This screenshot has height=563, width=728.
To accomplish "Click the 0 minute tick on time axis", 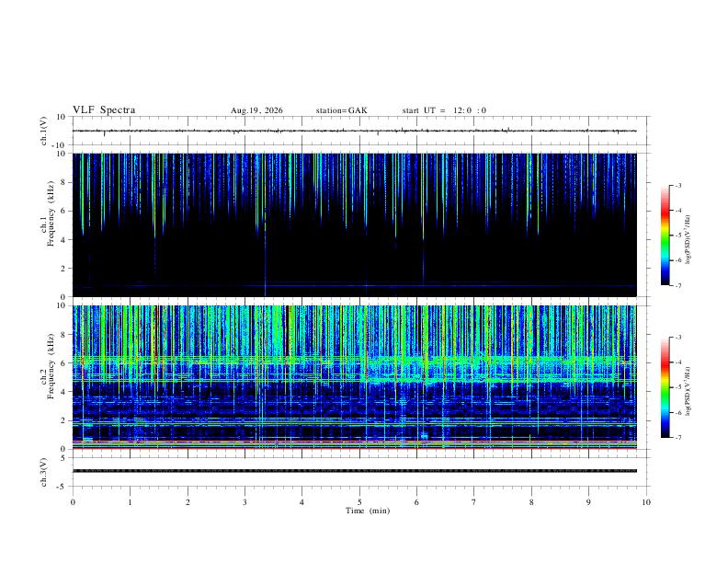I will 73,502.
